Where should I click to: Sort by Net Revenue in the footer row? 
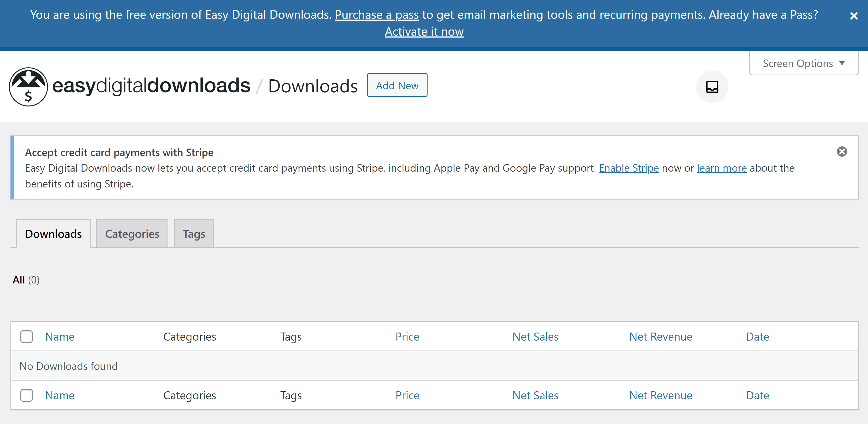[x=661, y=395]
